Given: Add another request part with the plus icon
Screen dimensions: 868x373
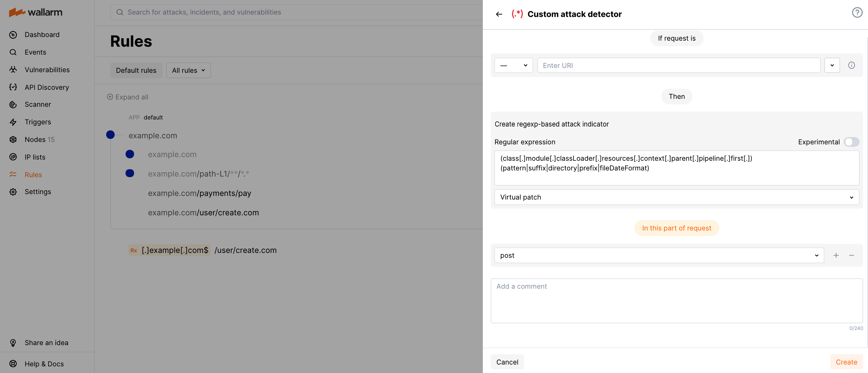Looking at the screenshot, I should [x=836, y=255].
